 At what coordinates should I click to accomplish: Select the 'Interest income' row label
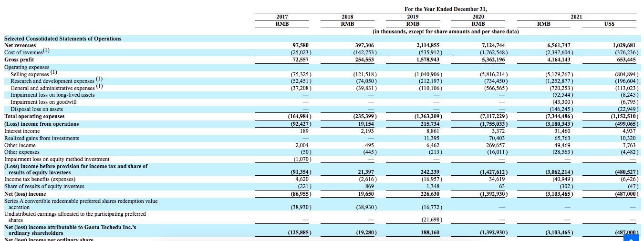pos(22,131)
